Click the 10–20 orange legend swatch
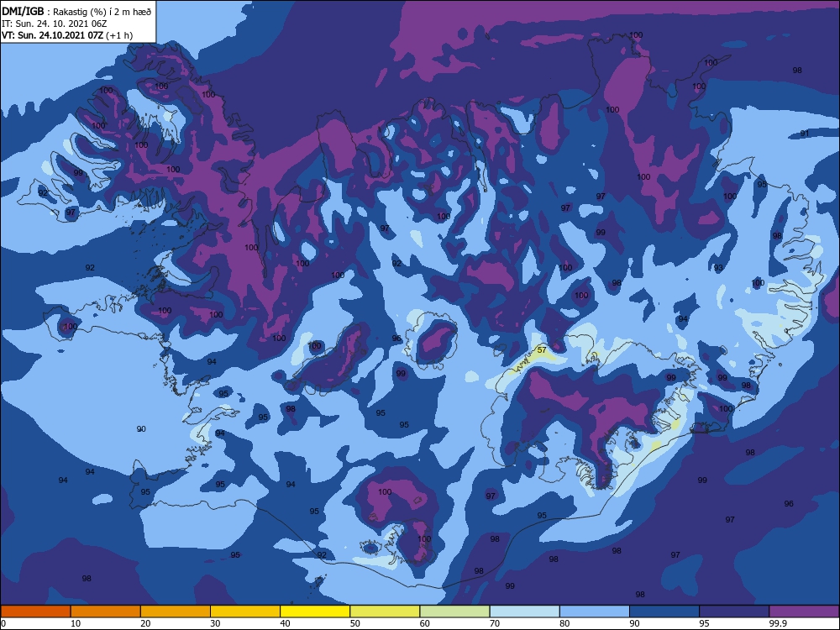 click(106, 612)
